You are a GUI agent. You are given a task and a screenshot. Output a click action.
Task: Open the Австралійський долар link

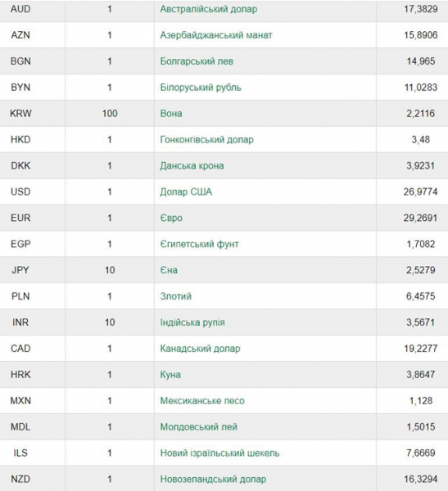click(x=209, y=9)
